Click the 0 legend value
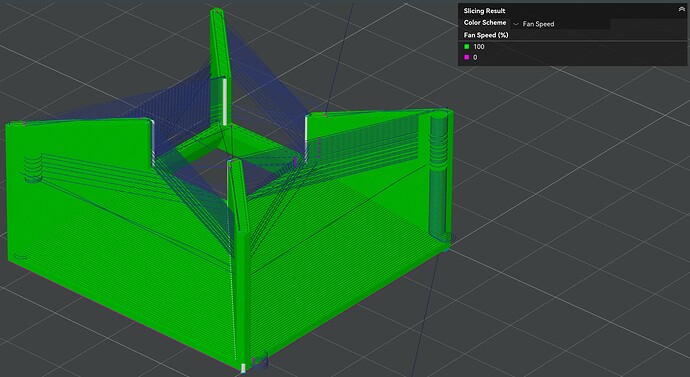The width and height of the screenshot is (690, 377). click(475, 57)
